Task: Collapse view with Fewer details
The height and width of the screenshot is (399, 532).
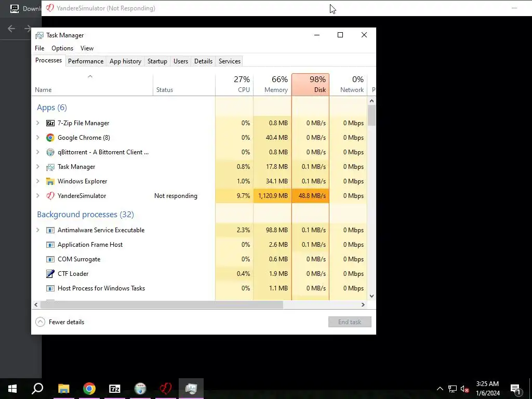Action: click(60, 322)
